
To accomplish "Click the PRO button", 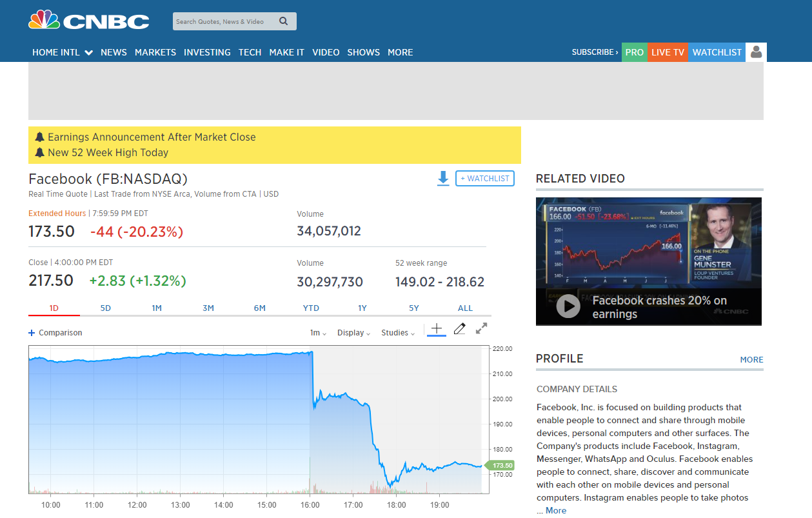I will [635, 52].
